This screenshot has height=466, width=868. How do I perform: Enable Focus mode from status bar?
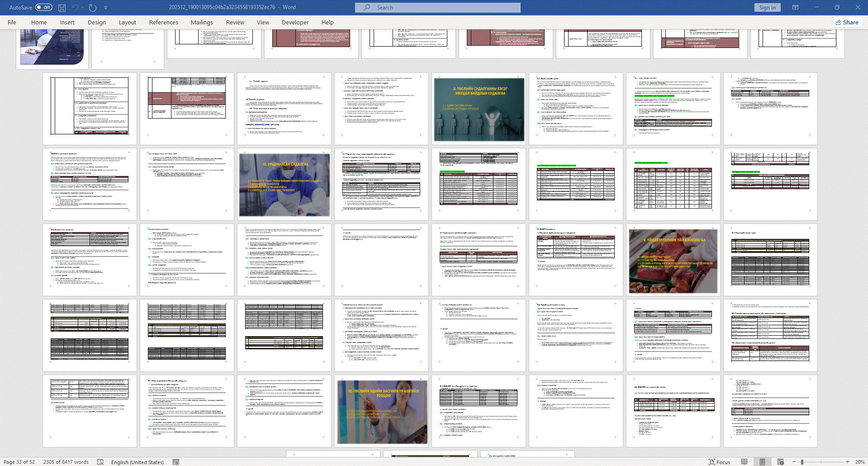pyautogui.click(x=719, y=462)
